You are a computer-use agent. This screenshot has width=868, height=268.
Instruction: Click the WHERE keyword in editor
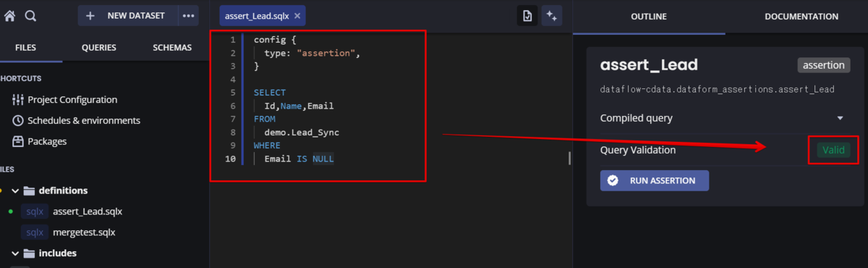[x=267, y=146]
